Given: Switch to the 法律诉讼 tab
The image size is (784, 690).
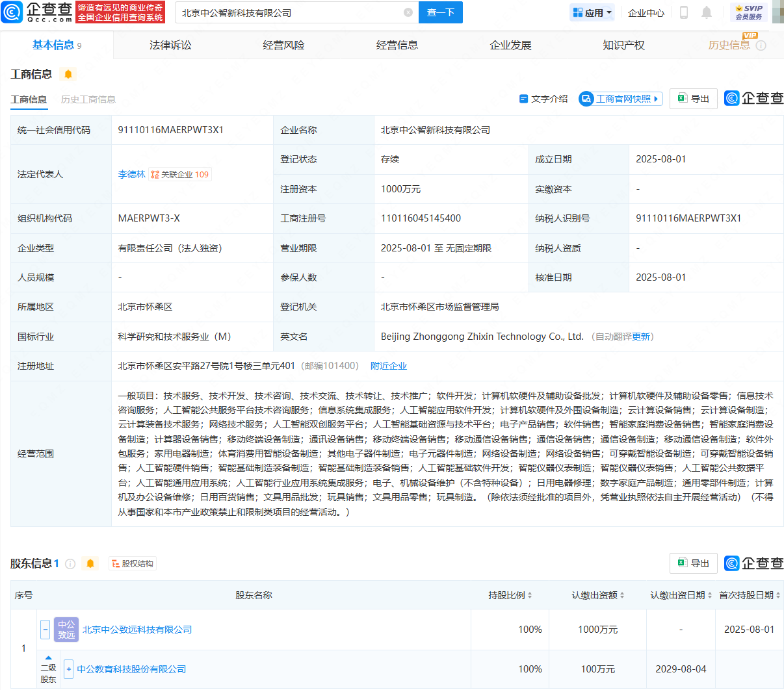Looking at the screenshot, I should 170,44.
